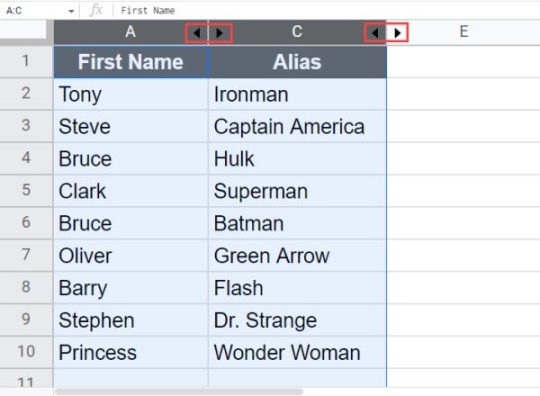Click the First Name header cell
This screenshot has width=540, height=396.
click(x=131, y=62)
